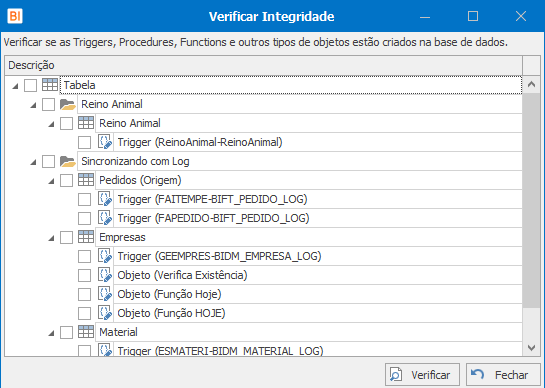Collapse the Empresas node

(x=51, y=238)
